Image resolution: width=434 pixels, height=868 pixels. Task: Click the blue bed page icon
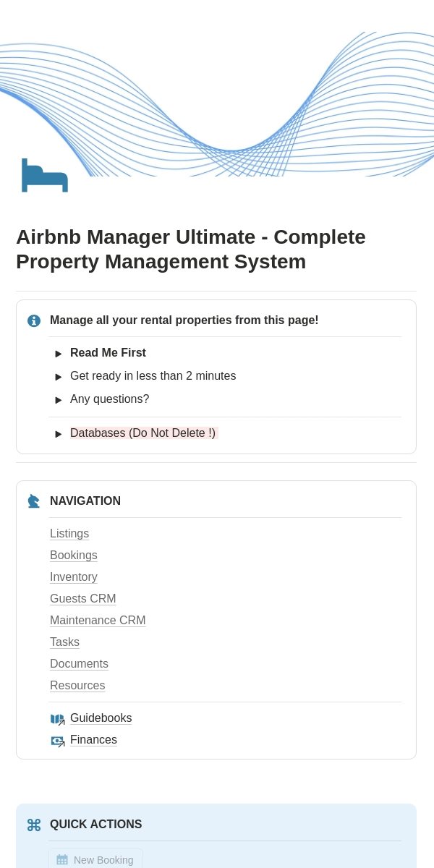(x=45, y=175)
